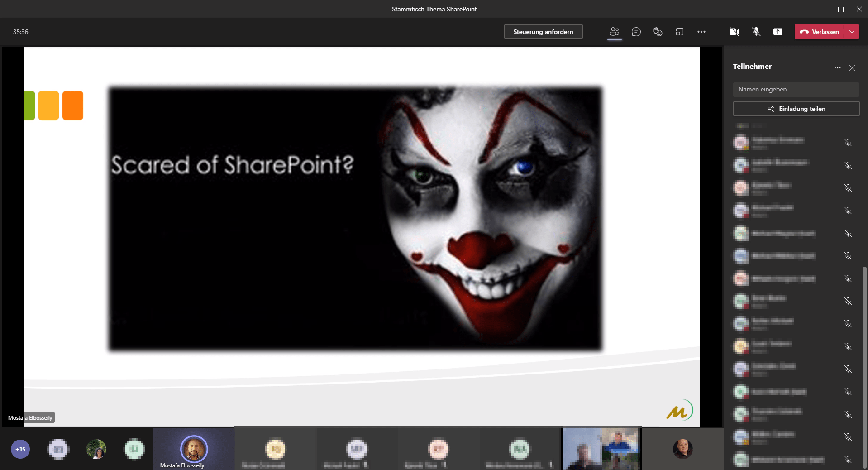Open the breakout rooms icon

(x=679, y=32)
